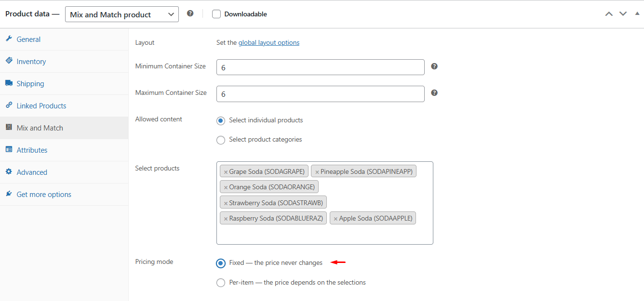Select Fixed pricing mode
This screenshot has height=301, width=644.
click(x=221, y=263)
